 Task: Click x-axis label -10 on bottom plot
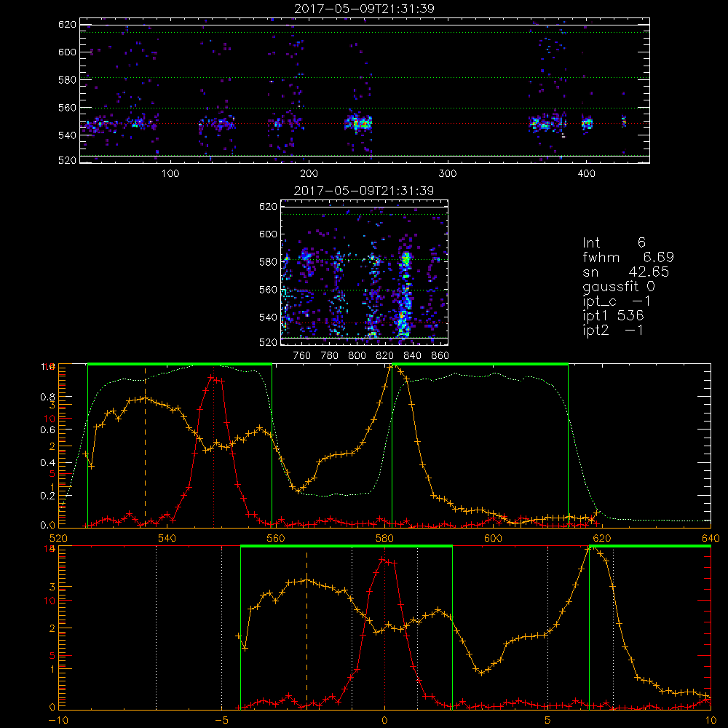pyautogui.click(x=58, y=720)
